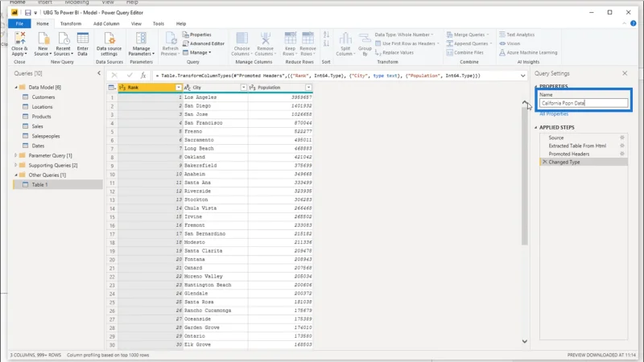Click Group By icon
Screen dimensions: 644x362
[x=365, y=38]
